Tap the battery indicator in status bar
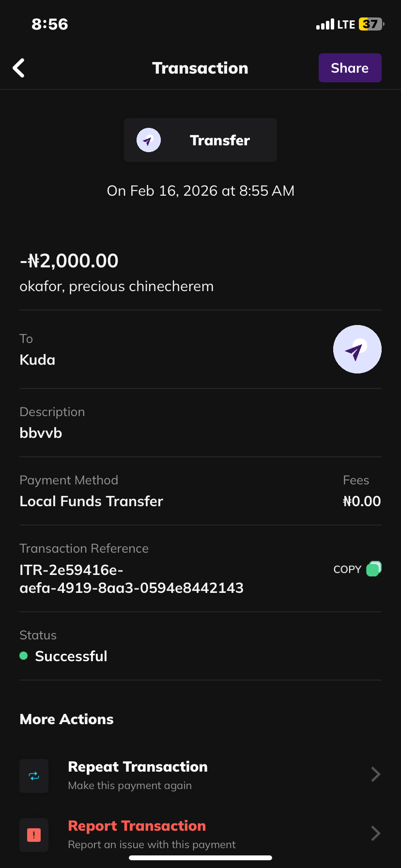Screen dimensions: 401x868 click(x=371, y=24)
